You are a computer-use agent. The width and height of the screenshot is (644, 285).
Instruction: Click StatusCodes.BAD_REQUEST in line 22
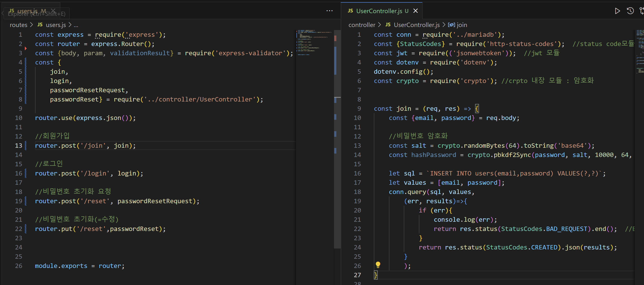(544, 229)
